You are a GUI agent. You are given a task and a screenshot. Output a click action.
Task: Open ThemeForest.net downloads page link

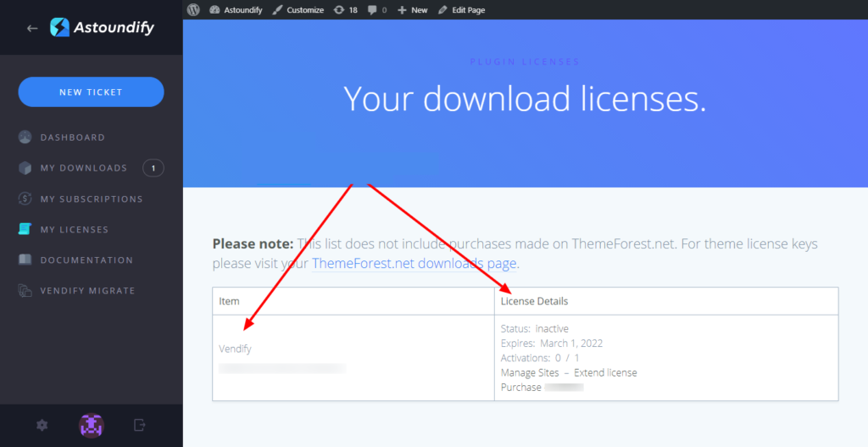414,263
